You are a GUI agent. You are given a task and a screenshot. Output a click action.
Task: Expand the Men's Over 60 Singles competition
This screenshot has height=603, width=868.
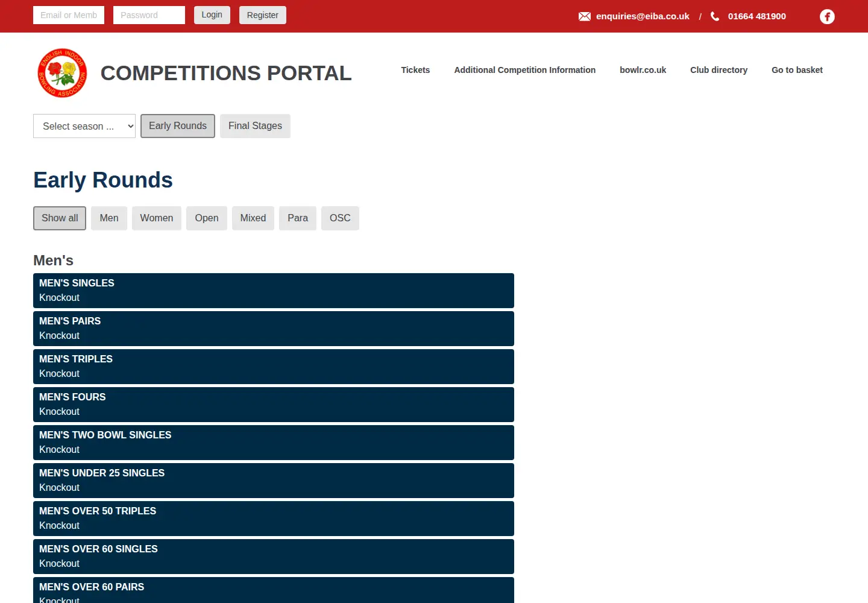[x=274, y=557]
